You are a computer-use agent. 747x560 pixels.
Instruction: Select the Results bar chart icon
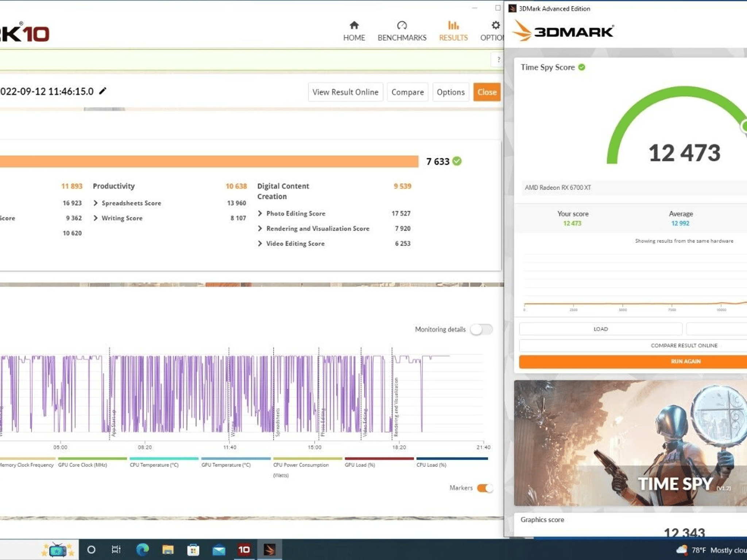[x=453, y=25]
